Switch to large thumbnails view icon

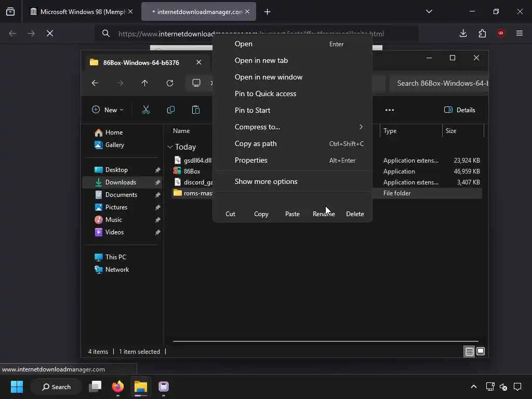[x=481, y=352]
